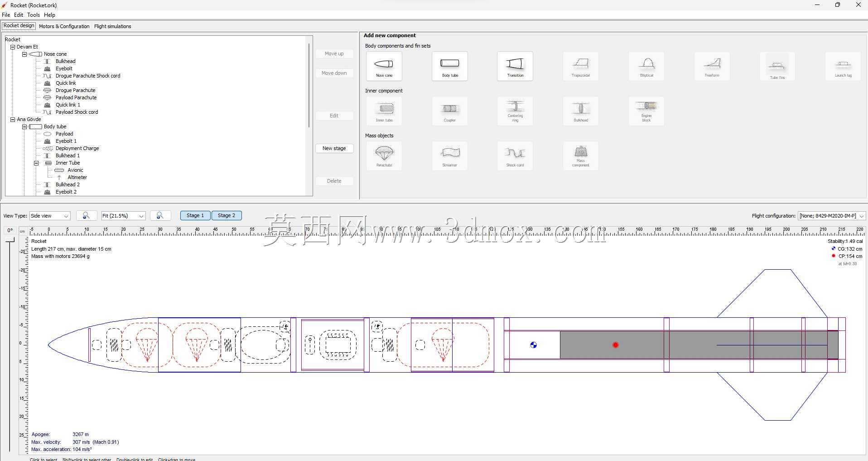868x461 pixels.
Task: Click the Move down button
Action: coord(334,73)
